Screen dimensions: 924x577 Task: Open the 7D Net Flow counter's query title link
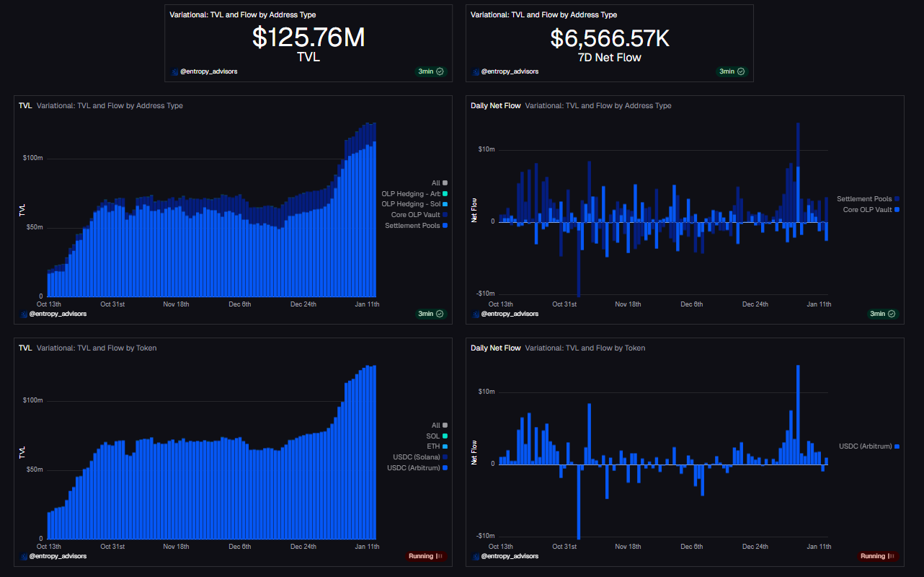coord(543,15)
